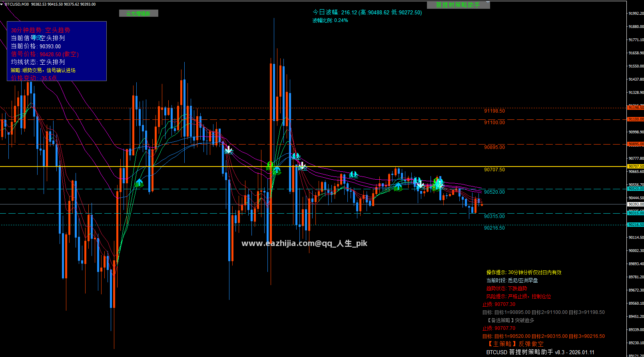The height and width of the screenshot is (357, 644).
Task: Click the 云龙增强版 button
Action: (x=138, y=13)
